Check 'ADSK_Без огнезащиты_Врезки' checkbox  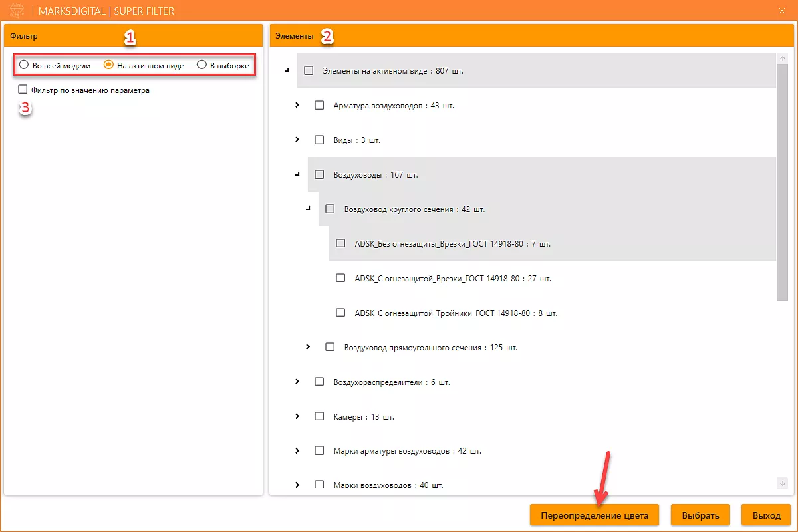(x=340, y=243)
